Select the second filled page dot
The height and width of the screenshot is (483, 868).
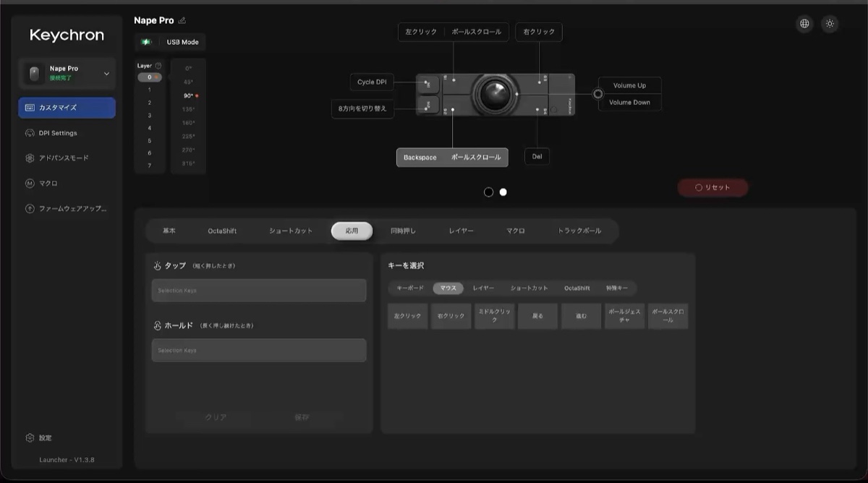(x=503, y=192)
